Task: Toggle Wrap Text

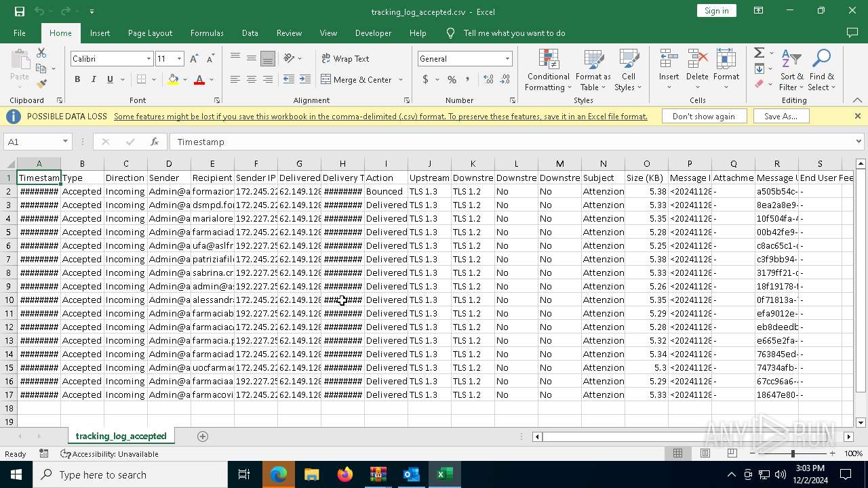Action: click(x=345, y=59)
